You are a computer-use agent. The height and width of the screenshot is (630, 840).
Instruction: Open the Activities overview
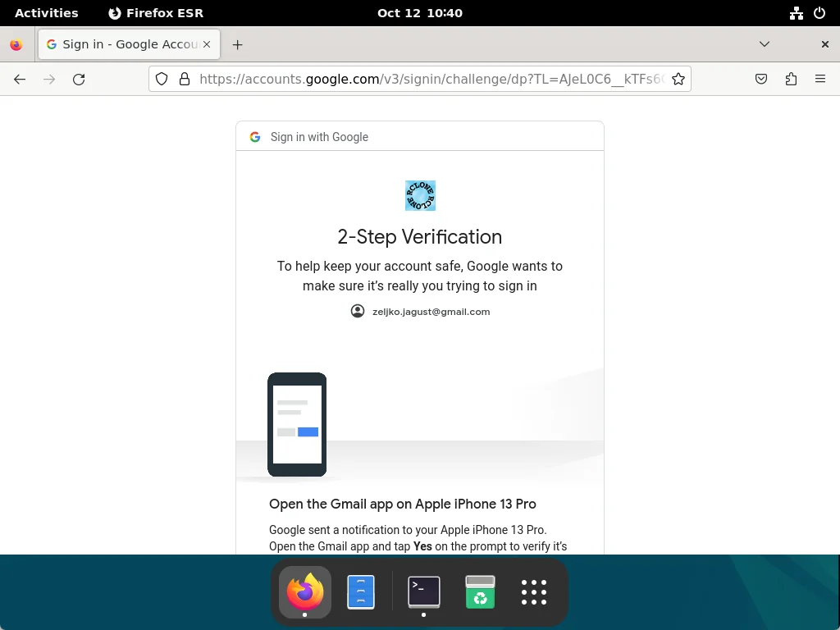pos(47,13)
